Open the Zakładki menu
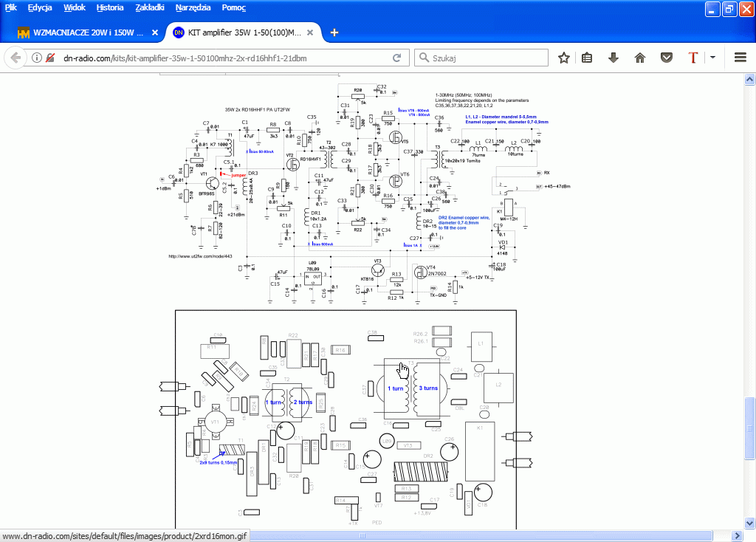Viewport: 756px width, 542px height. tap(150, 8)
